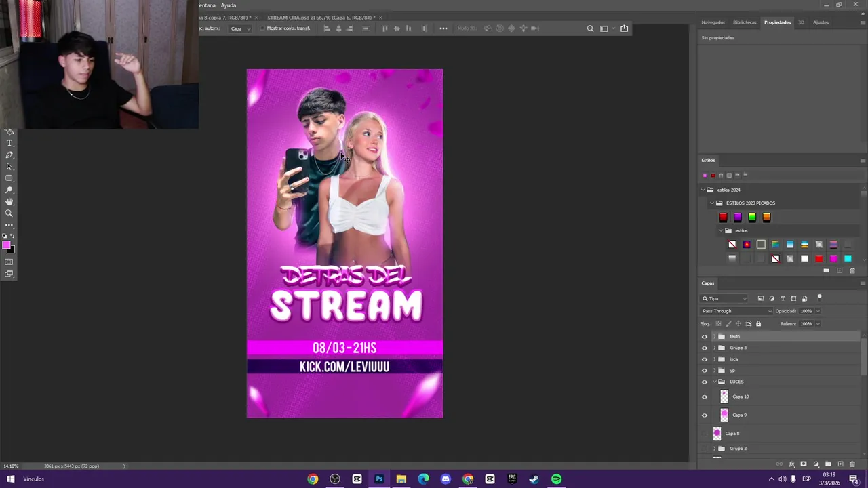Open the Tipo layer filter dropdown

click(725, 298)
